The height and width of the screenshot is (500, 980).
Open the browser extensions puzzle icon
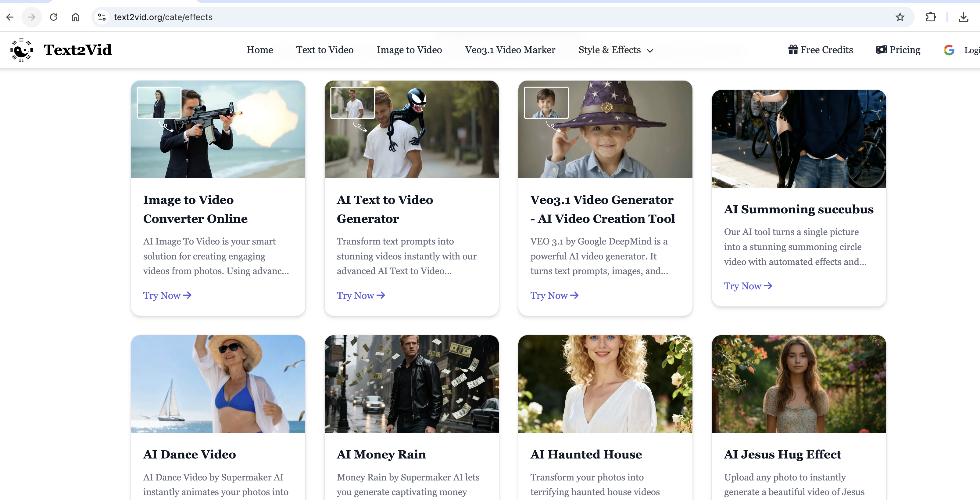point(931,17)
